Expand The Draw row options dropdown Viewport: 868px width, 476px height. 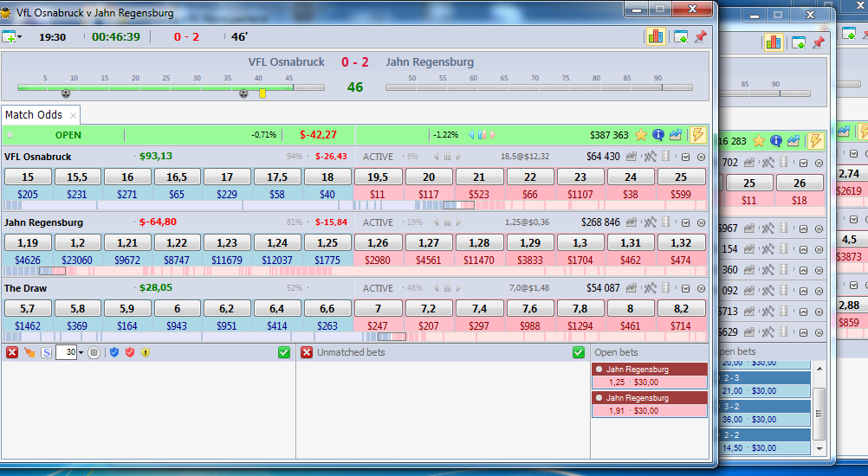coord(685,288)
